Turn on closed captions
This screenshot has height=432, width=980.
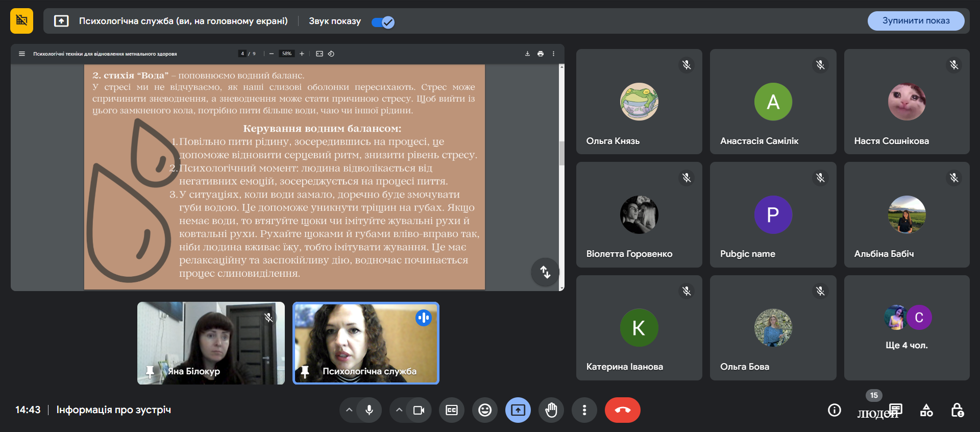[x=452, y=410]
